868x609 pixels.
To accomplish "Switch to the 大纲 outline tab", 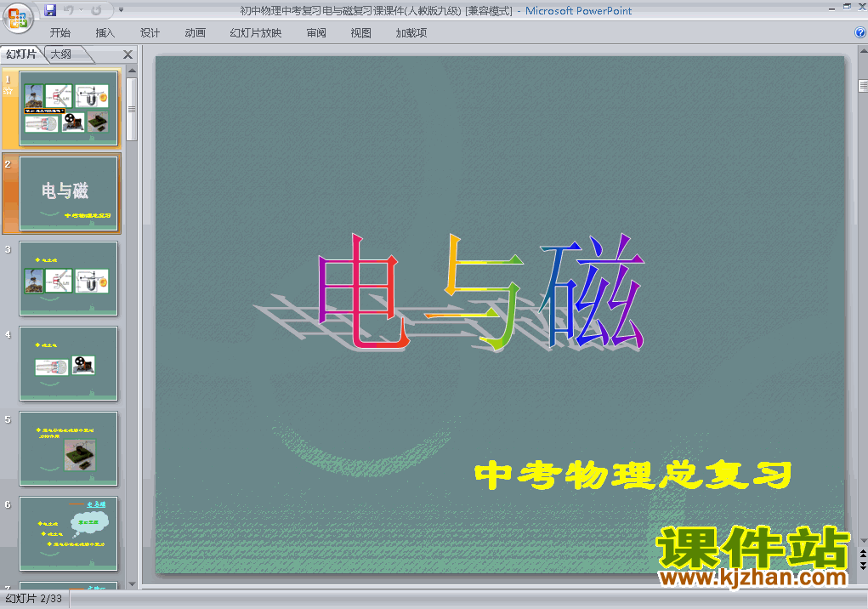I will click(x=61, y=54).
